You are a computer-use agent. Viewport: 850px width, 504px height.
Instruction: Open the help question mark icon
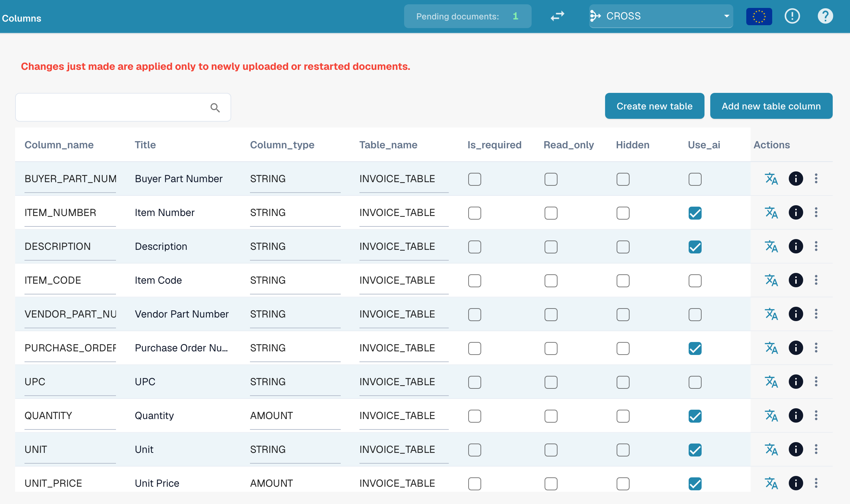pyautogui.click(x=825, y=16)
